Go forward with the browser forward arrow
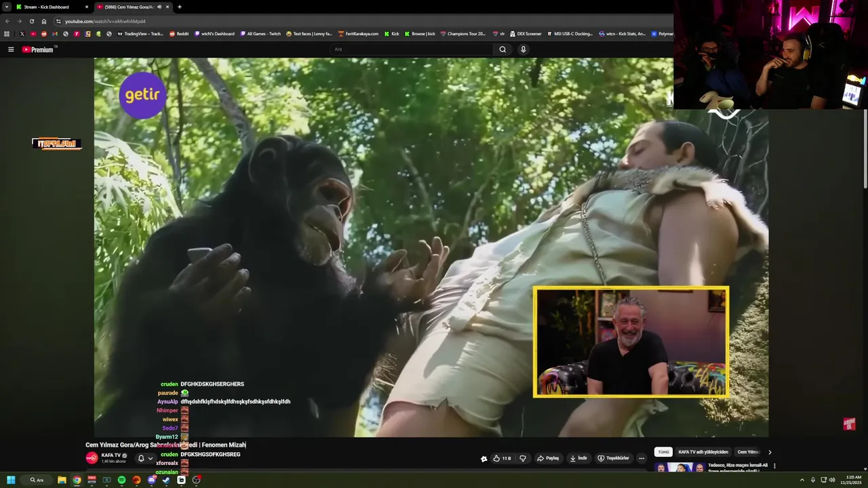 19,21
